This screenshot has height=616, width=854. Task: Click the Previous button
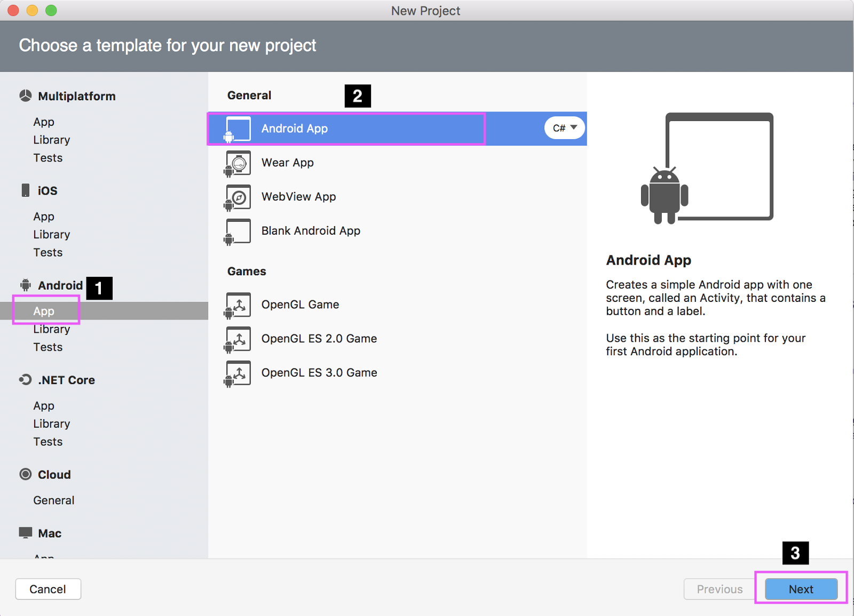click(719, 589)
